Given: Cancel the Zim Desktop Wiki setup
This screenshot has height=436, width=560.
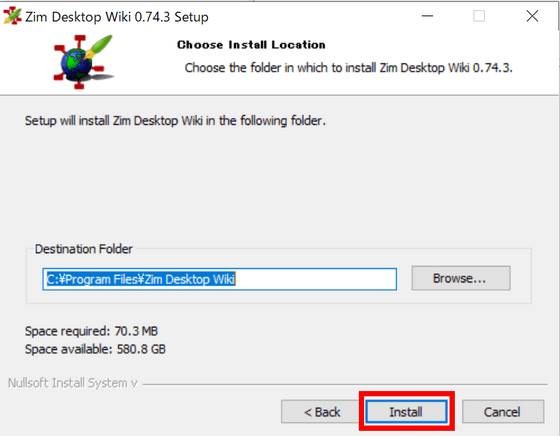Looking at the screenshot, I should [503, 412].
